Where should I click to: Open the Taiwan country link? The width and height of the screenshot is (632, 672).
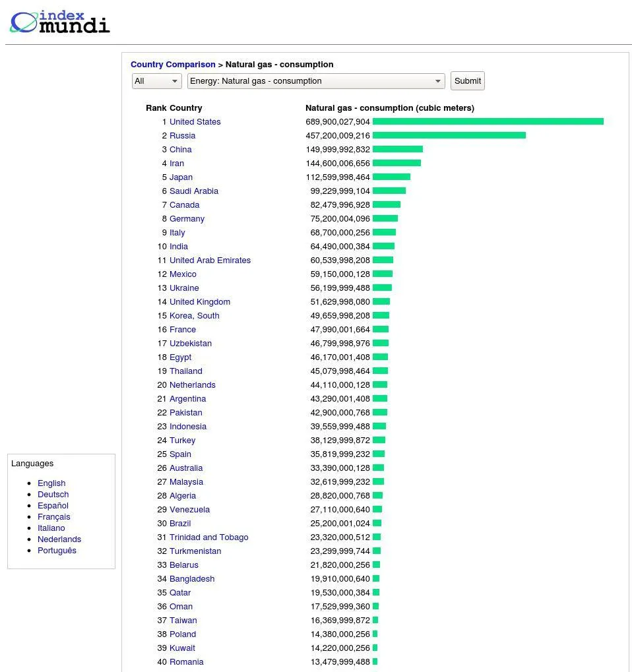(183, 621)
